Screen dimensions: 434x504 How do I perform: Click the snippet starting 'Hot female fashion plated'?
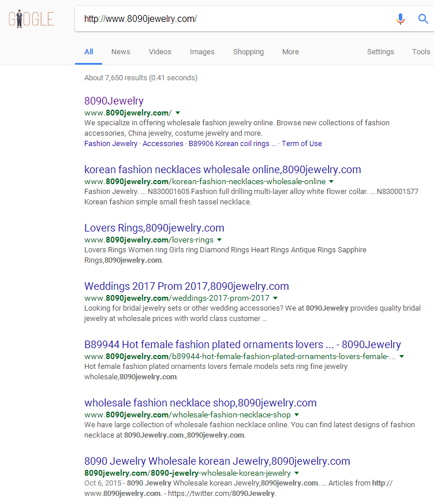(x=216, y=372)
